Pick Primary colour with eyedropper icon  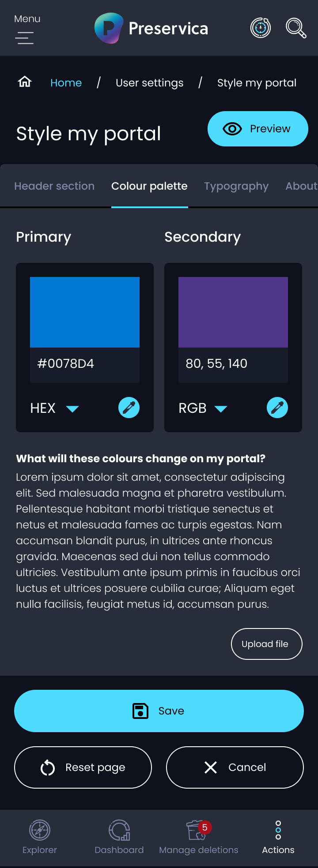click(x=129, y=408)
